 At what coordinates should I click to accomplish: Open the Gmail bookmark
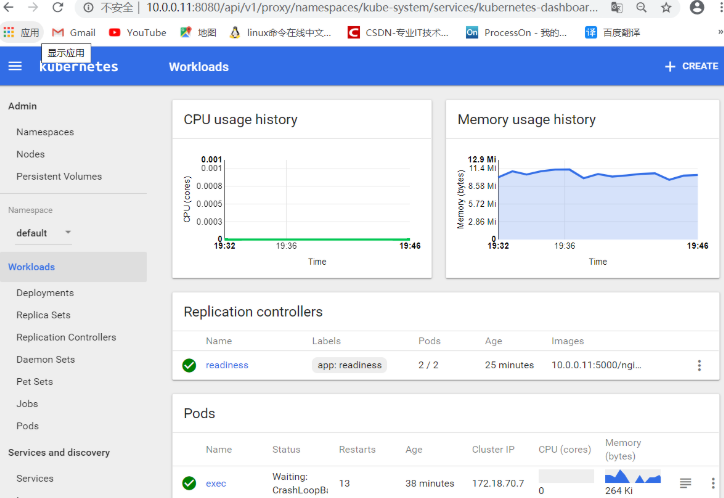point(74,32)
